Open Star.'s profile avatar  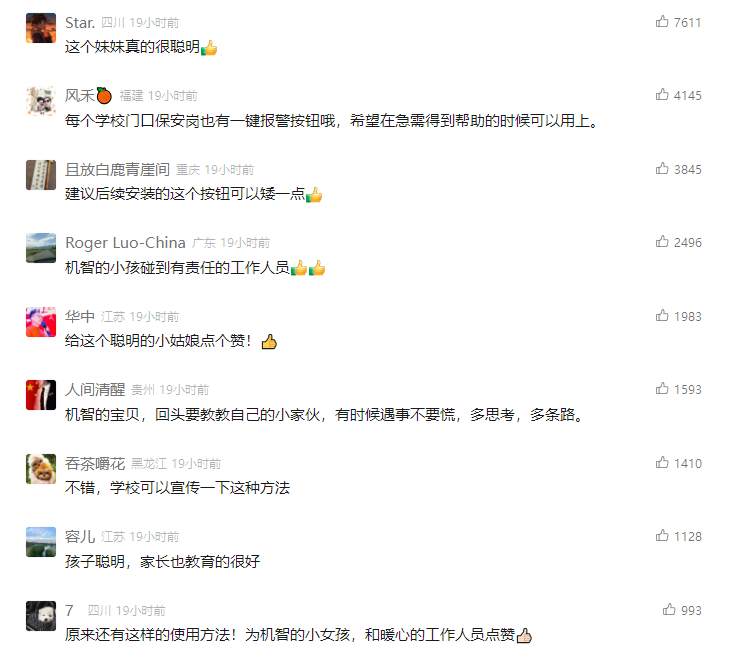pos(41,28)
